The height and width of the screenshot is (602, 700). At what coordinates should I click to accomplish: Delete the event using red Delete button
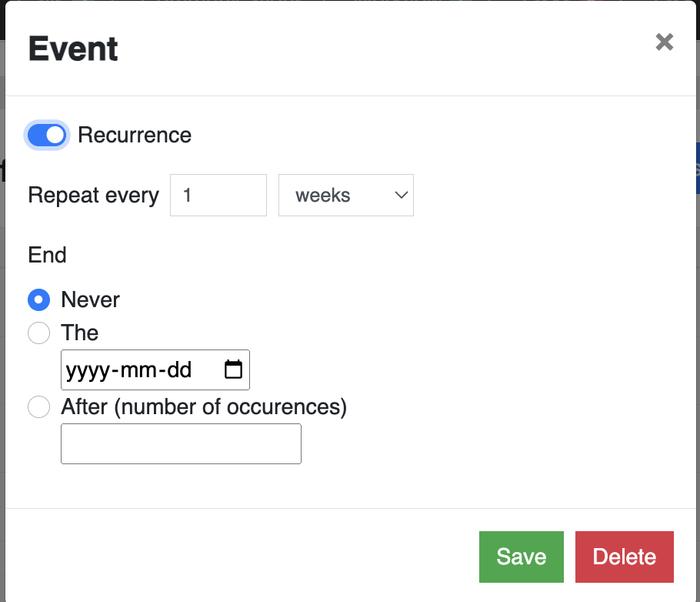(625, 557)
